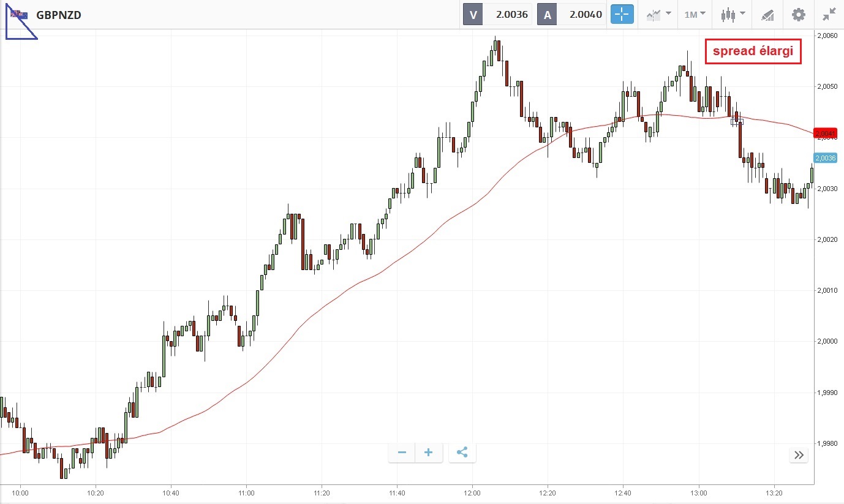Click the 'spread élargi' notice box

pyautogui.click(x=753, y=51)
